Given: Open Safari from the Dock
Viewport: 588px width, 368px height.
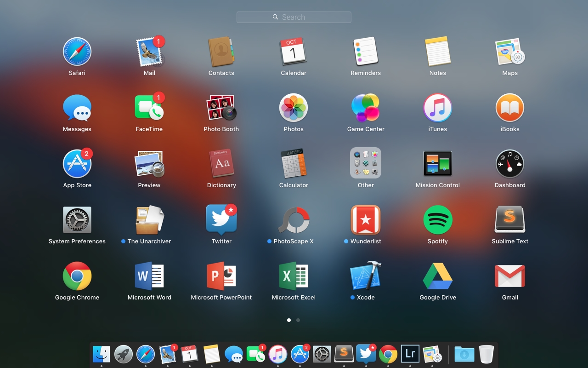Looking at the screenshot, I should (146, 355).
